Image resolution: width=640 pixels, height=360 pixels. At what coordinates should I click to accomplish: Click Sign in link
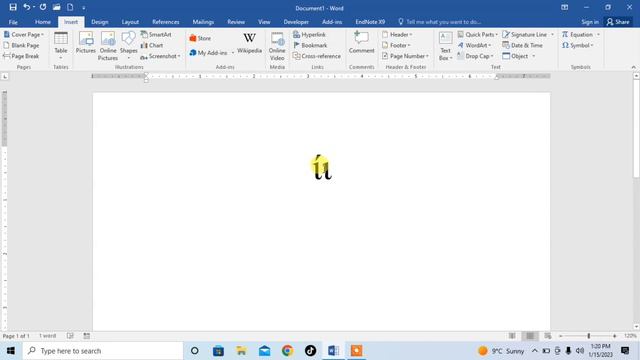click(590, 22)
